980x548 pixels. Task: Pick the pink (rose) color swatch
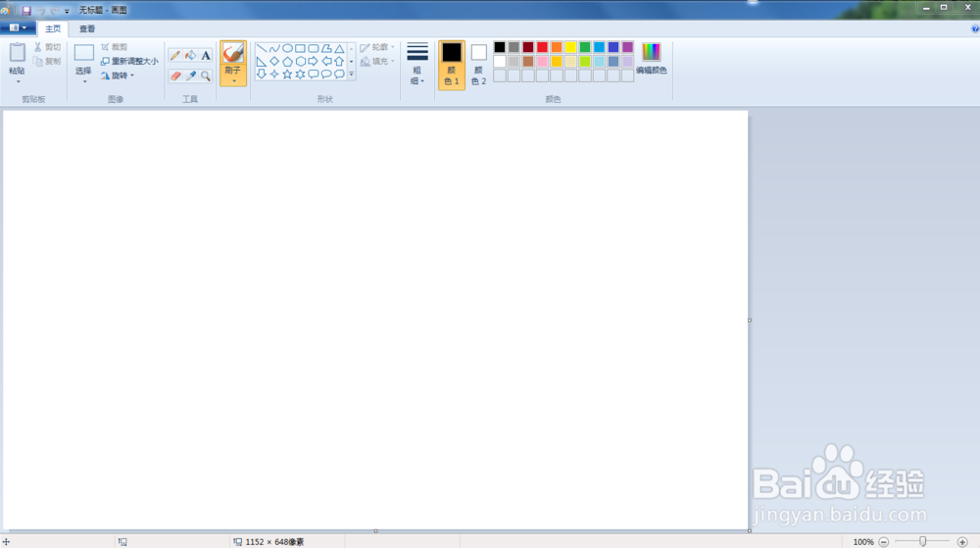[543, 61]
